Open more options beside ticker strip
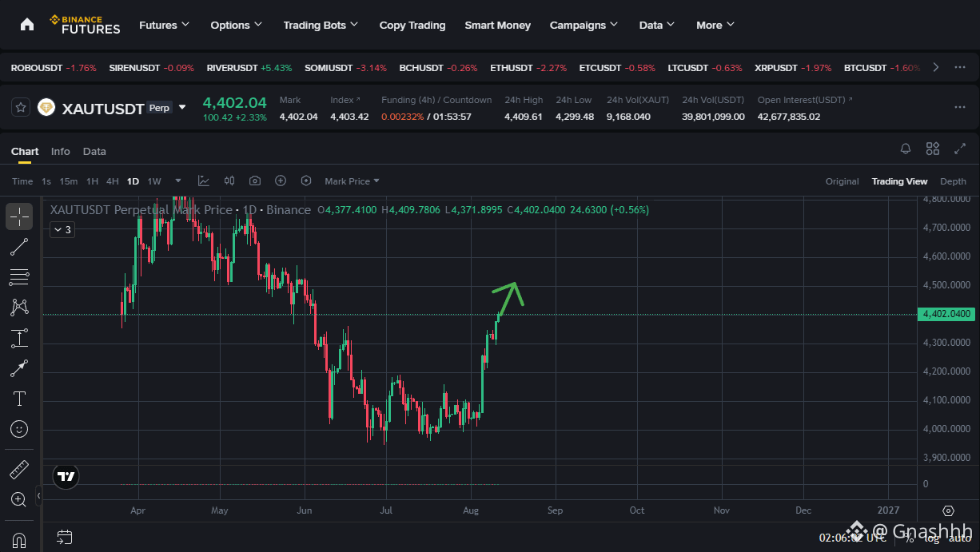Viewport: 980px width, 552px height. (960, 68)
